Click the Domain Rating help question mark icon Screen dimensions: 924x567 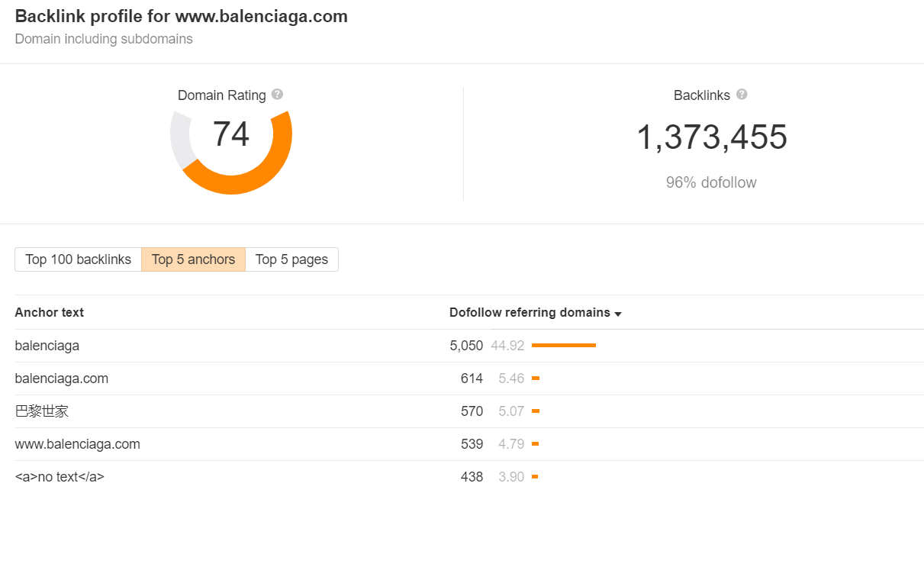[277, 95]
